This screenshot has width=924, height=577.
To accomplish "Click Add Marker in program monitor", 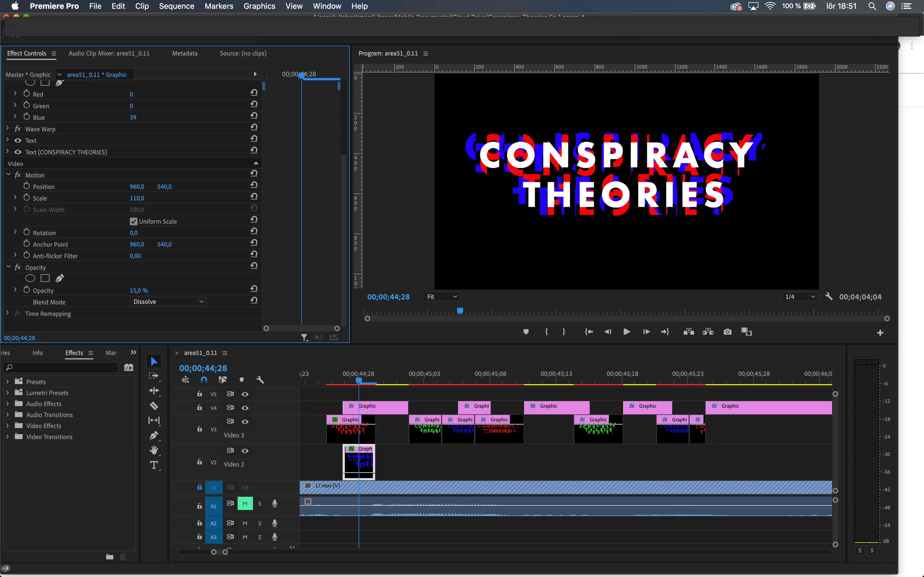I will (526, 332).
